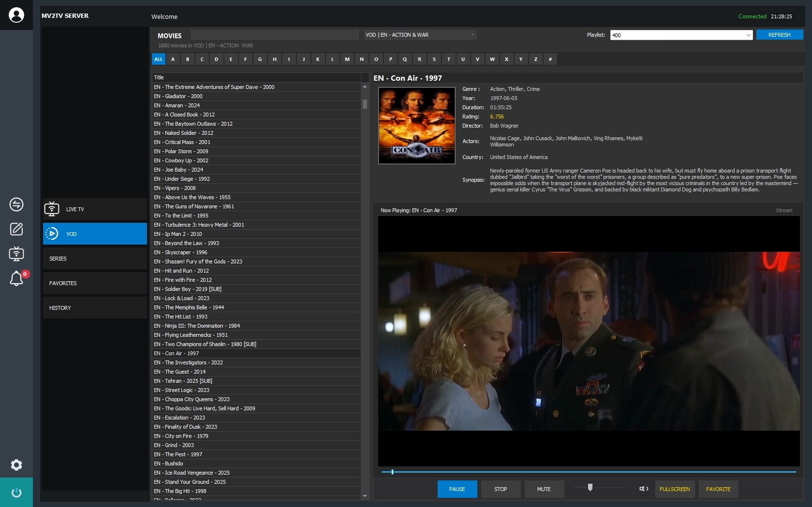Add movie via FAVORITE button

718,489
